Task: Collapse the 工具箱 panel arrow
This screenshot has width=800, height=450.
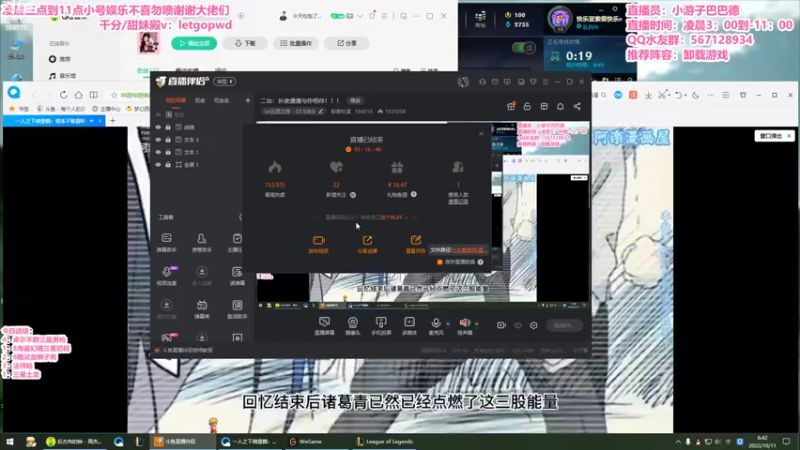Action: 240,217
